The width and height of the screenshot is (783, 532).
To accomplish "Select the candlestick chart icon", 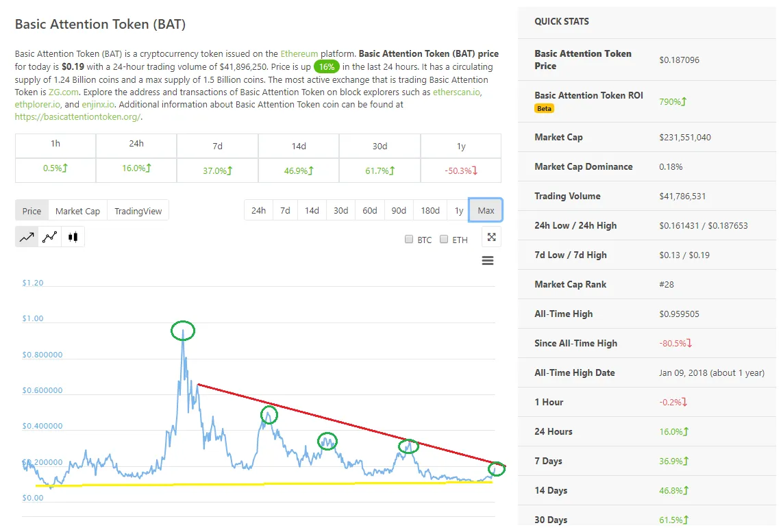I will [73, 236].
